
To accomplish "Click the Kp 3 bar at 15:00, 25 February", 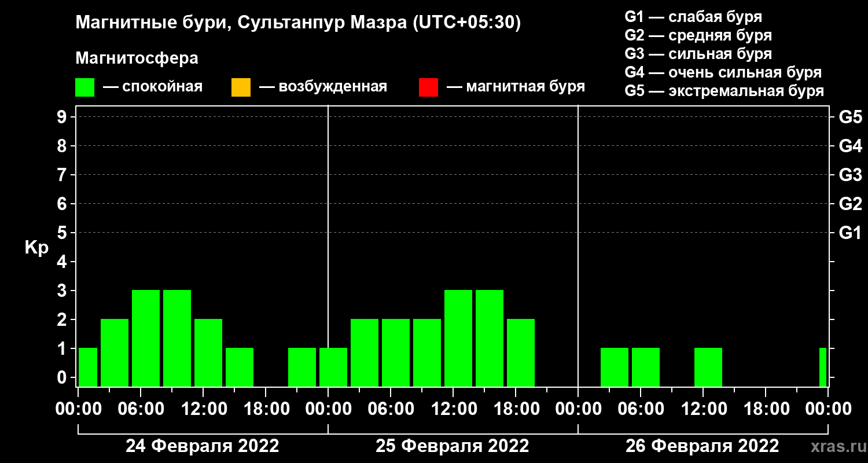I will click(490, 339).
